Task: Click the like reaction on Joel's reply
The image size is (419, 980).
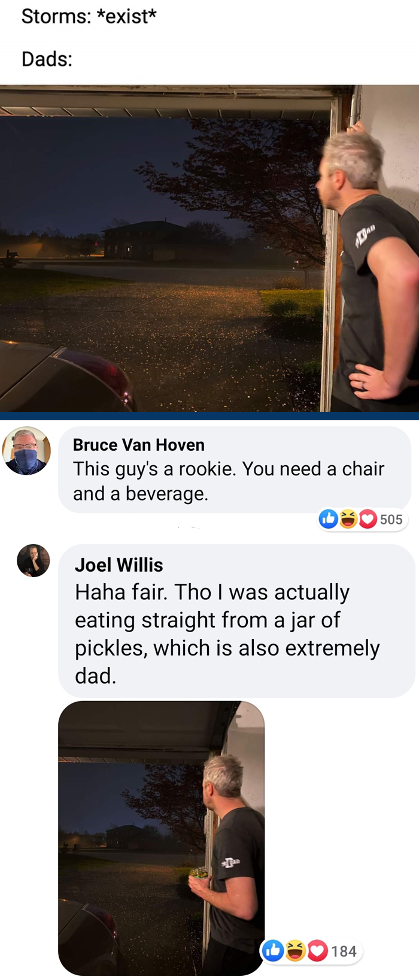Action: (x=273, y=950)
